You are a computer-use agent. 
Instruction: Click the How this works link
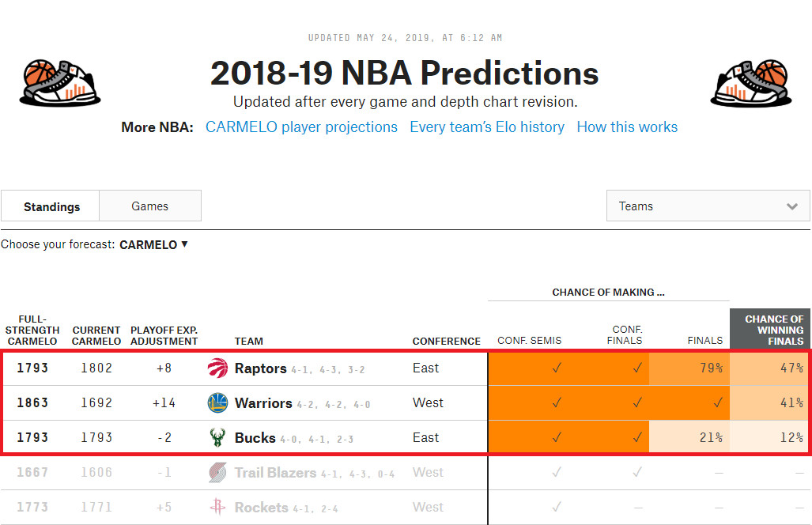[x=627, y=127]
